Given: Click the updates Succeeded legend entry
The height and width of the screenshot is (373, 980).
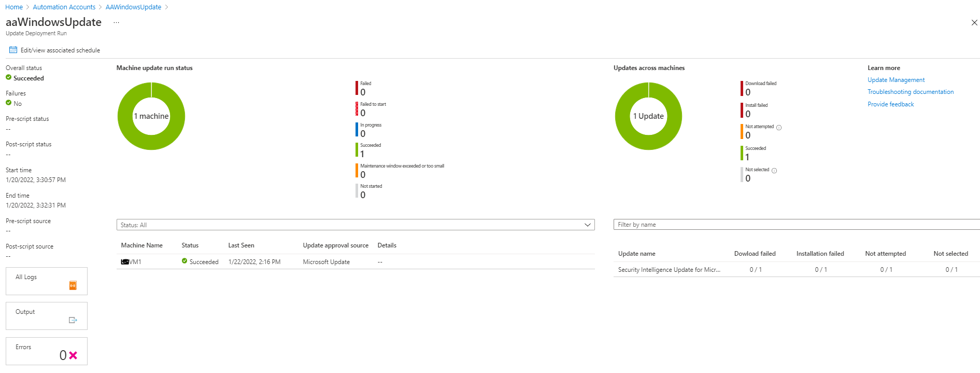Looking at the screenshot, I should tap(754, 153).
